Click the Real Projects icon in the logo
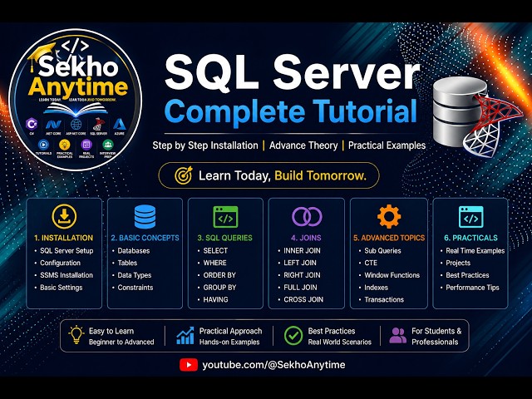Screen dimensions: 532x399 coord(86,145)
